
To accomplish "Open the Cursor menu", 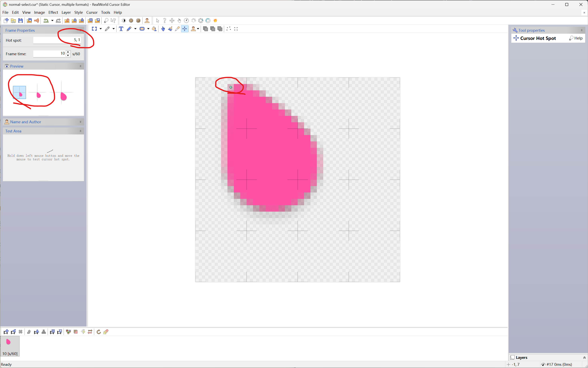I will point(92,12).
